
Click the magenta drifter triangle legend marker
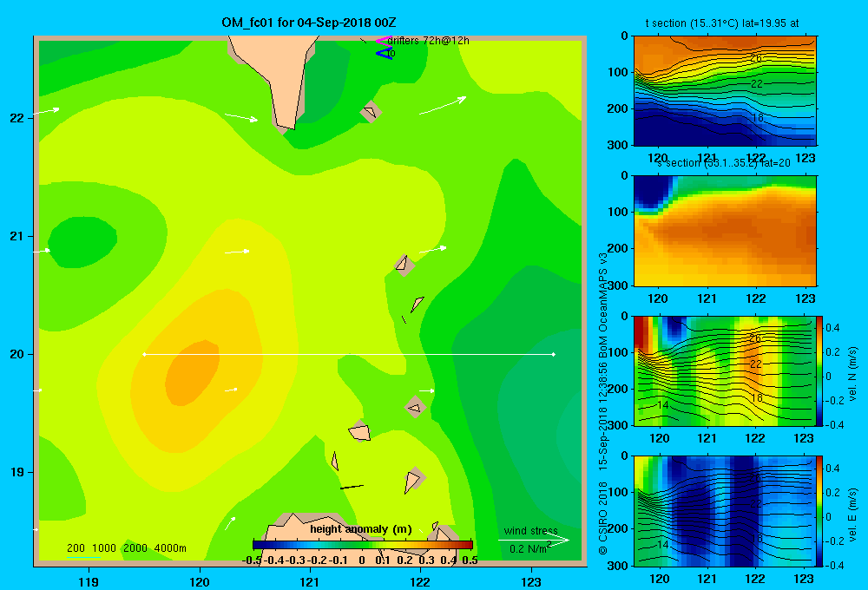(x=383, y=41)
